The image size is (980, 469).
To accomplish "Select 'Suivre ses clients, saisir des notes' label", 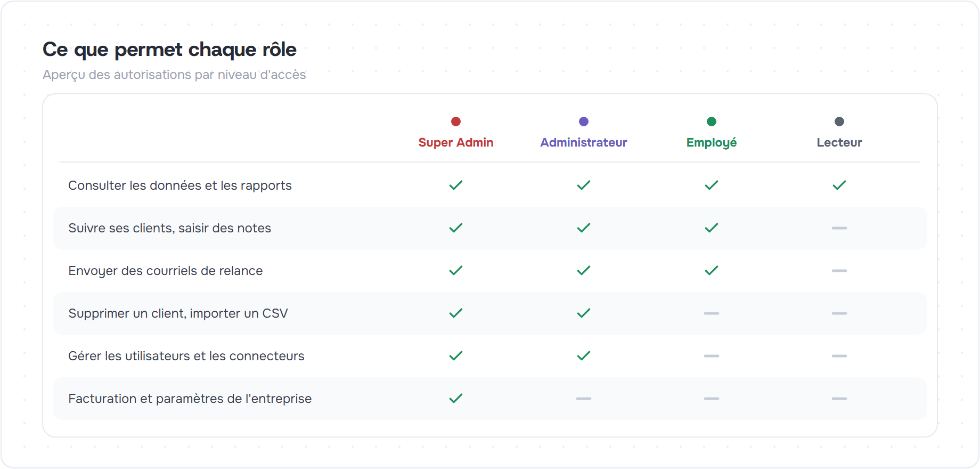I will [170, 228].
